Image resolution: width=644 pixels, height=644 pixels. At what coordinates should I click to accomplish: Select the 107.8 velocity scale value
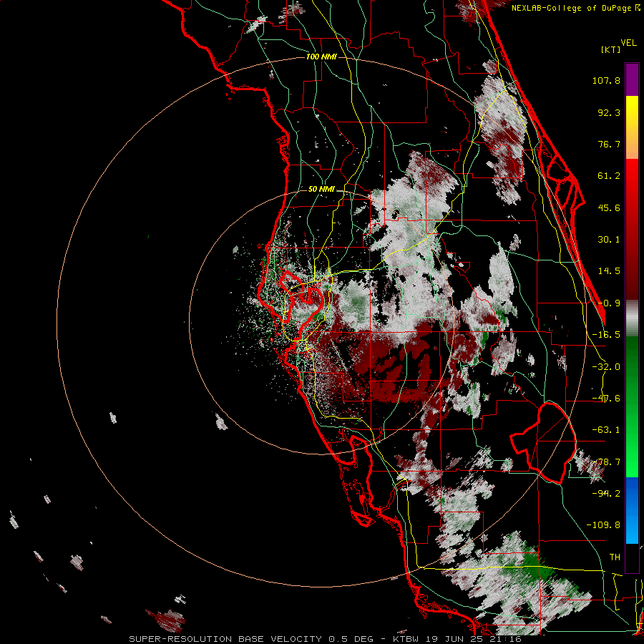[x=606, y=80]
